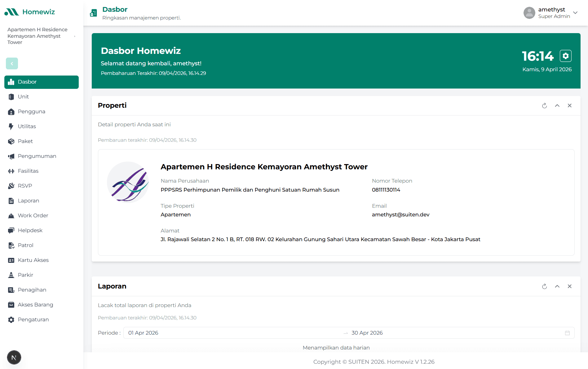Refresh the Laporan panel
Image resolution: width=588 pixels, height=369 pixels.
(545, 286)
